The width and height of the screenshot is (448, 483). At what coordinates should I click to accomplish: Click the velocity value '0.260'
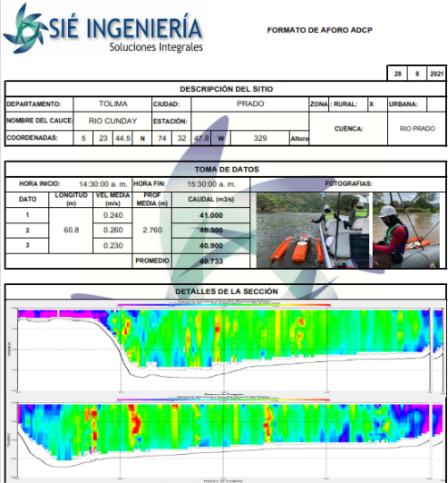(x=113, y=230)
